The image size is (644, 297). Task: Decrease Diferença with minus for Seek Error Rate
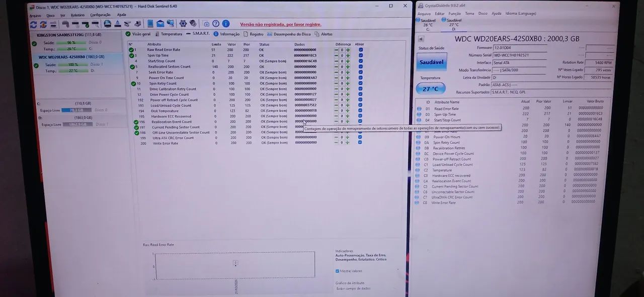337,72
